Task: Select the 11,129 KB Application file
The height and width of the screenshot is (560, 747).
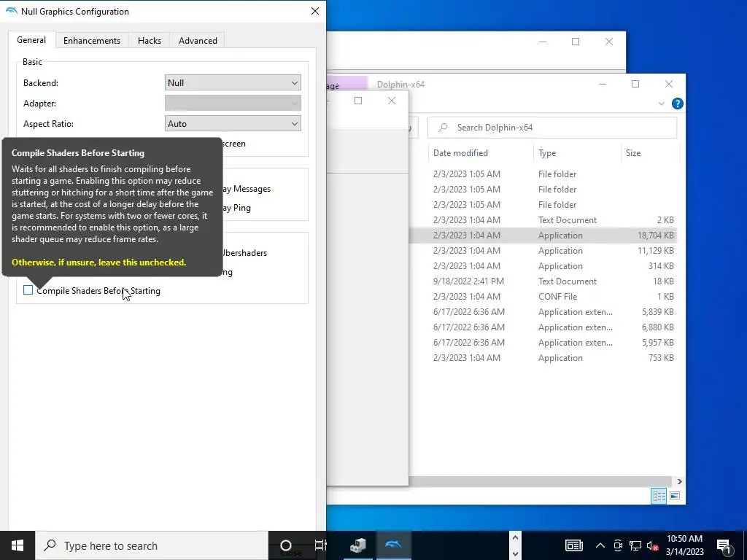Action: tap(542, 251)
